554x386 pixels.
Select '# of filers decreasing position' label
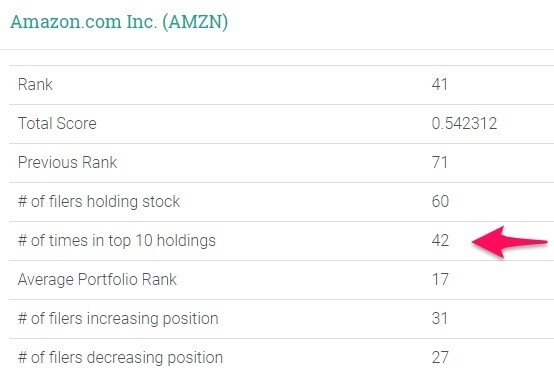(x=120, y=358)
